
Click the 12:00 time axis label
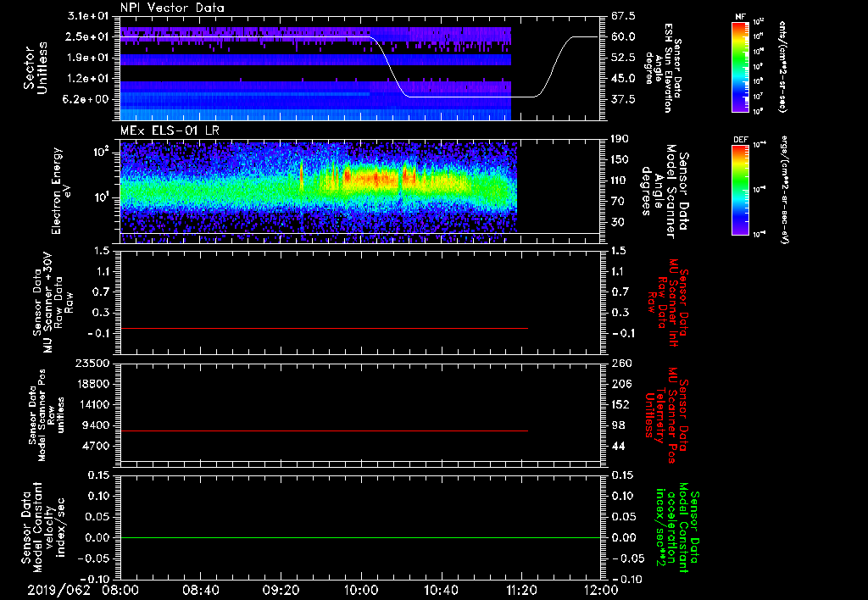pyautogui.click(x=601, y=590)
